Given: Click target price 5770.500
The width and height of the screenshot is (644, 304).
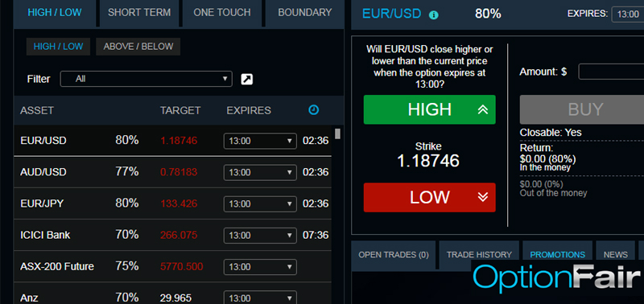Looking at the screenshot, I should point(182,267).
